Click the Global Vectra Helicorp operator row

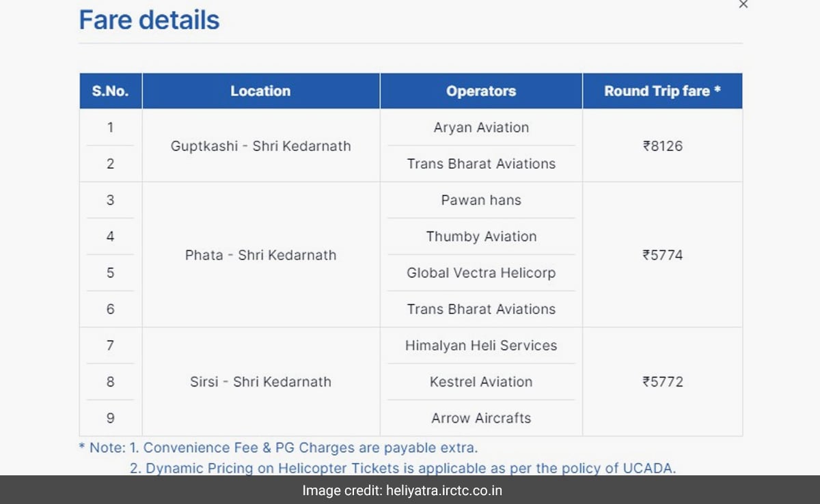coord(481,272)
